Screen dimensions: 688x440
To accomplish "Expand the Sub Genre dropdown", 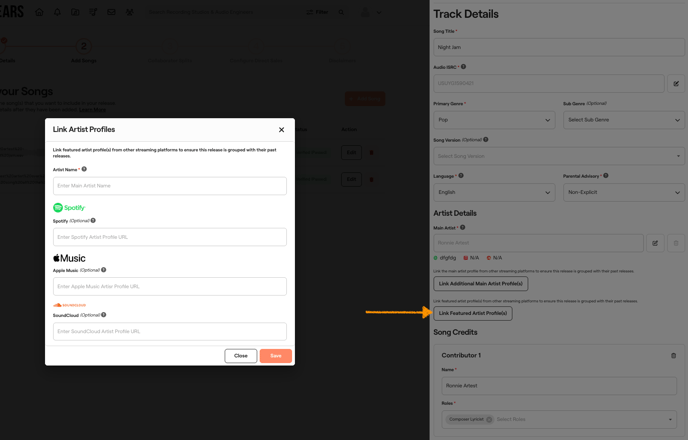I will tap(623, 120).
